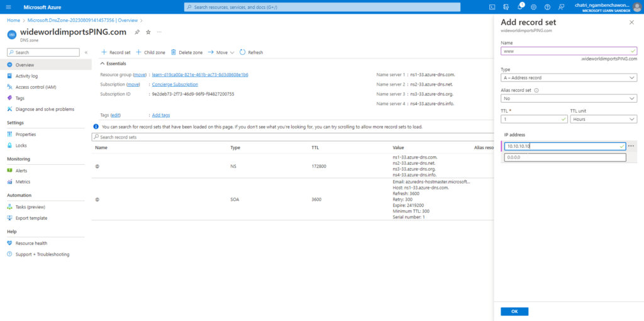Open the feedback icon
This screenshot has width=644, height=321.
[x=561, y=7]
